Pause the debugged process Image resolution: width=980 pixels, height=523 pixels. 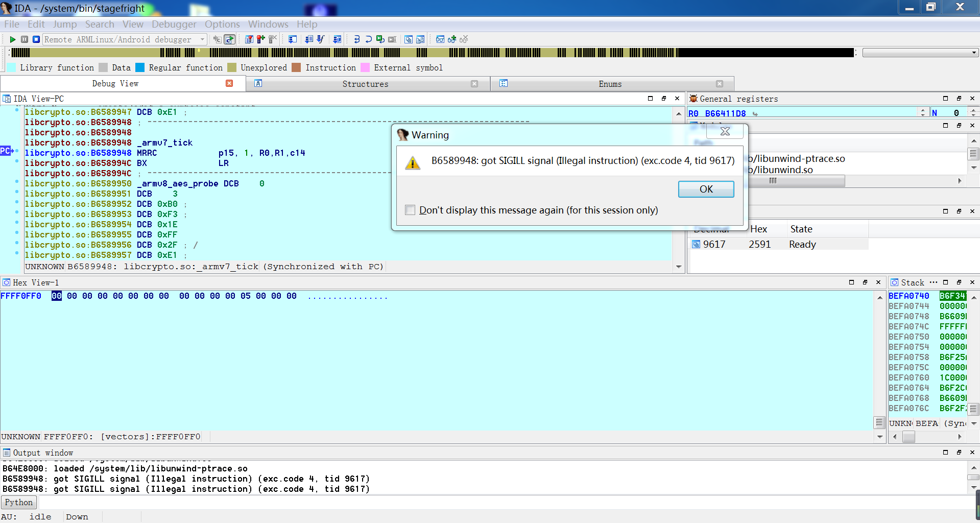tap(25, 39)
